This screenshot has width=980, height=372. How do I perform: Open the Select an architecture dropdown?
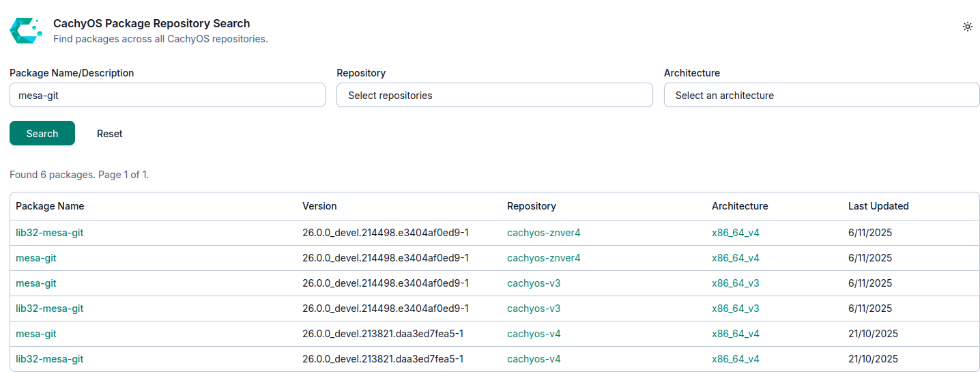coord(821,96)
